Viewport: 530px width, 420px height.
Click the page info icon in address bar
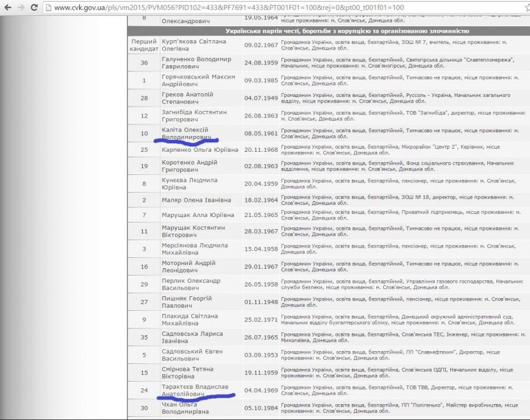[49, 7]
